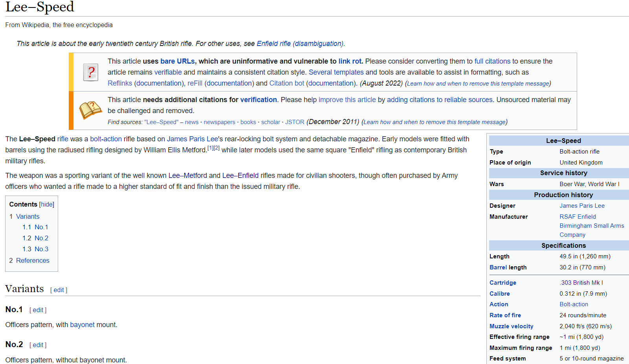
Task: Click adding citations to reliable sources
Action: [x=440, y=100]
